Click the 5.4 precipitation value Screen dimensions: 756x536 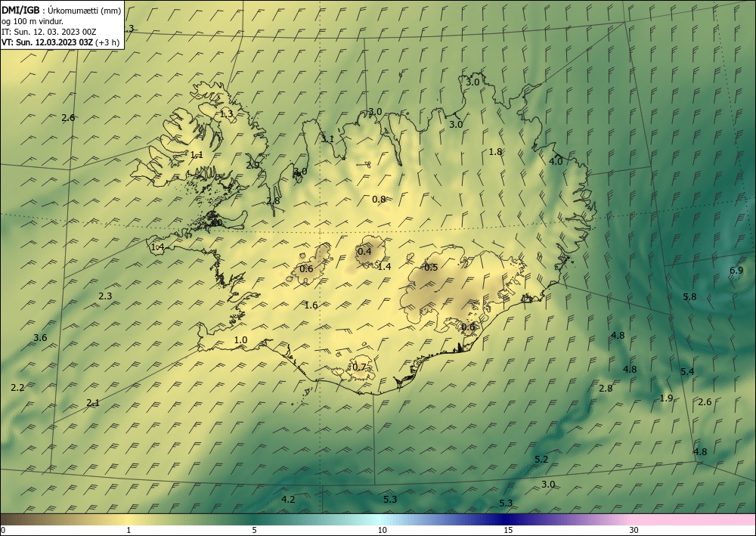pyautogui.click(x=687, y=371)
